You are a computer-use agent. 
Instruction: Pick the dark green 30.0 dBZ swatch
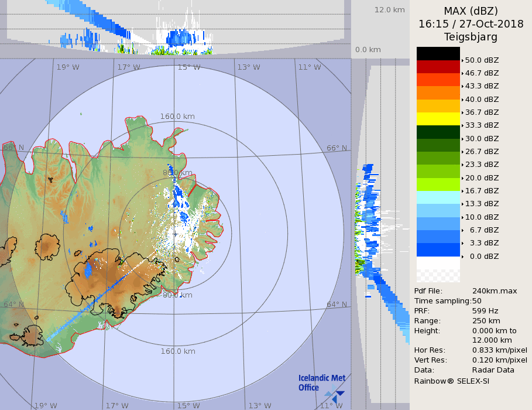[x=438, y=132]
